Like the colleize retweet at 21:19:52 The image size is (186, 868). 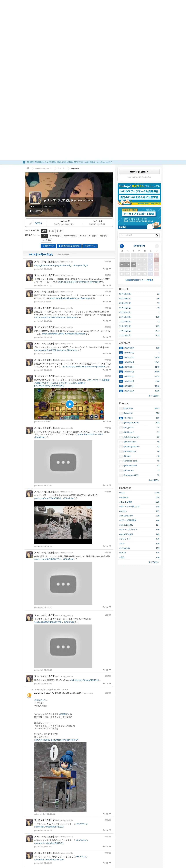pos(110,814)
